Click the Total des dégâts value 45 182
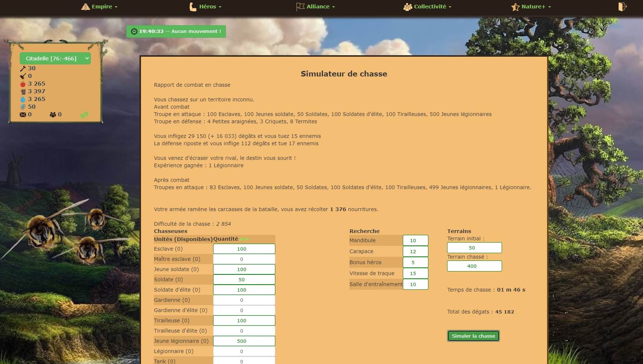Image resolution: width=643 pixels, height=364 pixels. 505,312
